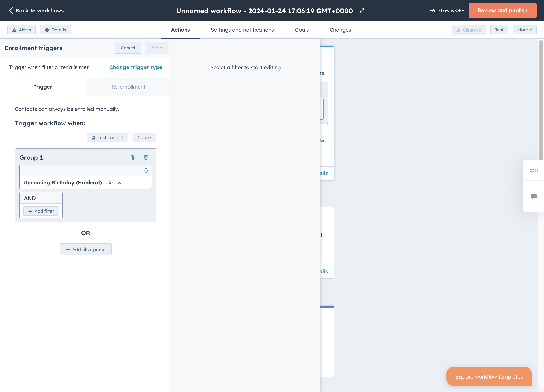Viewport: 544px width, 392px height.
Task: Click Change trigger type link
Action: coord(136,67)
